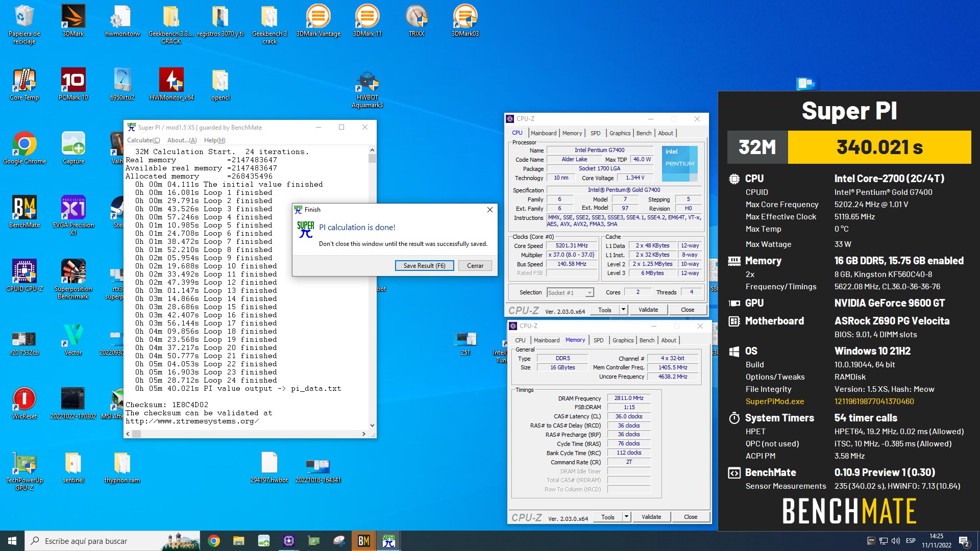Open Socket #1 selection dropdown
This screenshot has width=980, height=551.
[570, 293]
